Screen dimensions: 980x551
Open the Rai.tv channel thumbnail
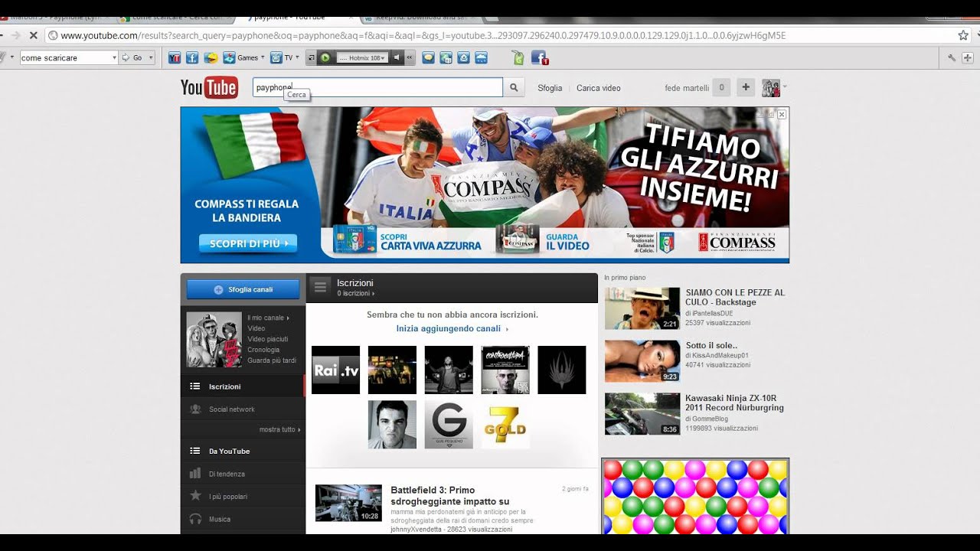click(x=335, y=370)
